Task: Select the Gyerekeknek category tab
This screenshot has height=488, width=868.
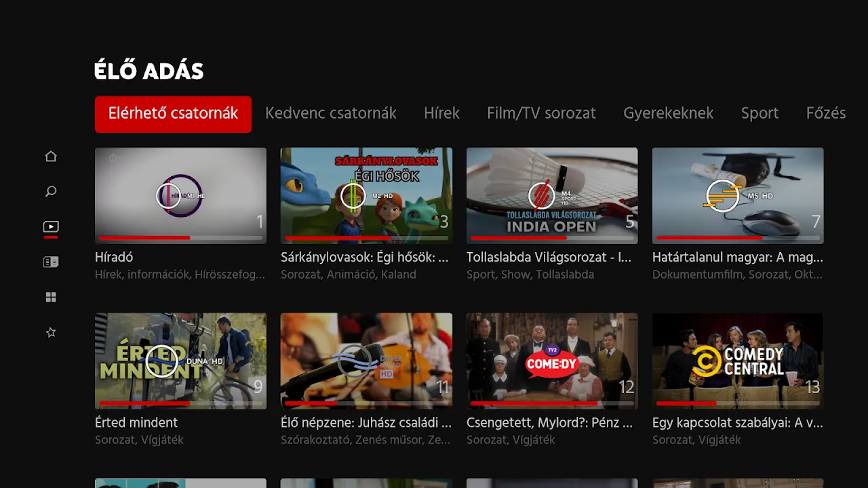Action: pos(668,114)
